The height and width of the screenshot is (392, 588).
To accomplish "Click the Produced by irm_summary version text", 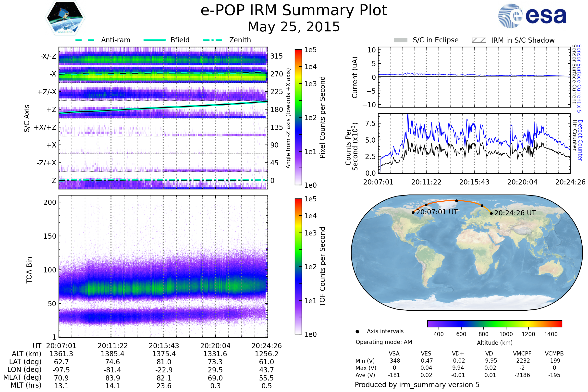I will tap(417, 385).
